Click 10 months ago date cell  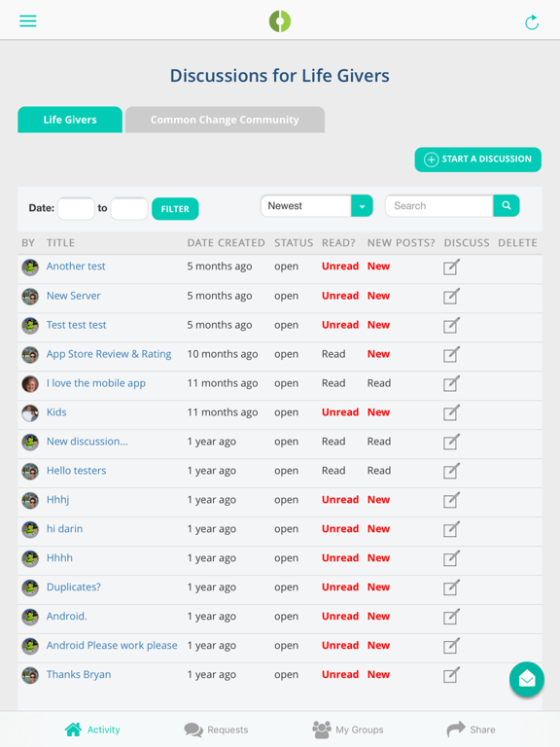(x=223, y=354)
